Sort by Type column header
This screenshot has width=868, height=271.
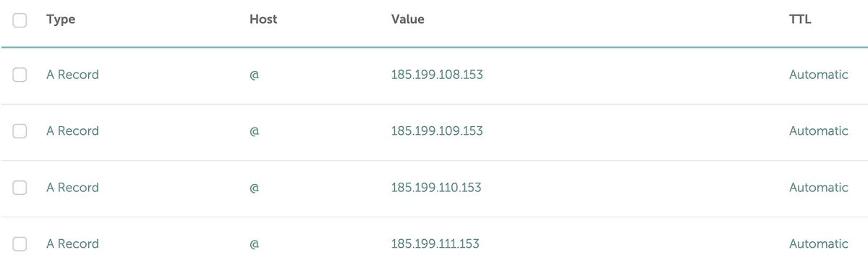click(x=61, y=20)
